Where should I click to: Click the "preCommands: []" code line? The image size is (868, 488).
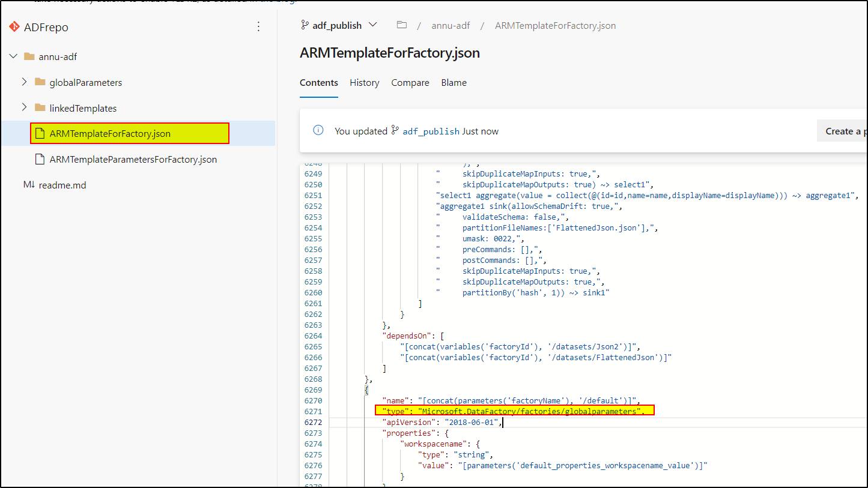click(488, 249)
